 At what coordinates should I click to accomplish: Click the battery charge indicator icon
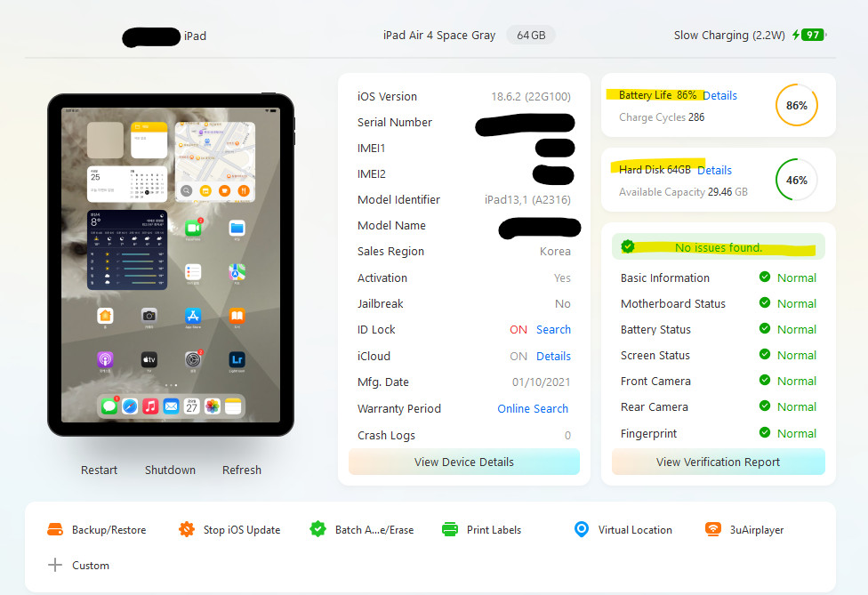(808, 35)
